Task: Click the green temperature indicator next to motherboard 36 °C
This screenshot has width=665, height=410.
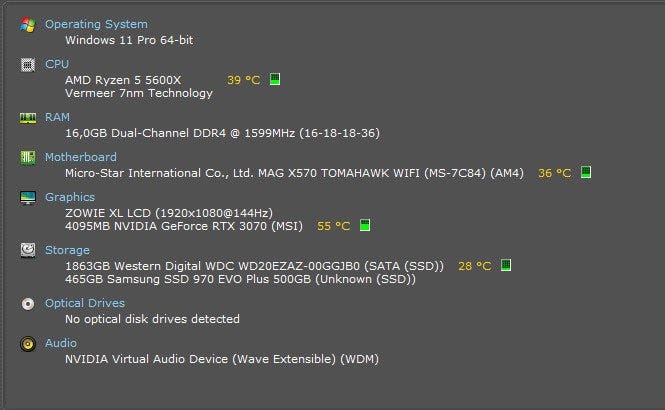Action: pyautogui.click(x=586, y=172)
